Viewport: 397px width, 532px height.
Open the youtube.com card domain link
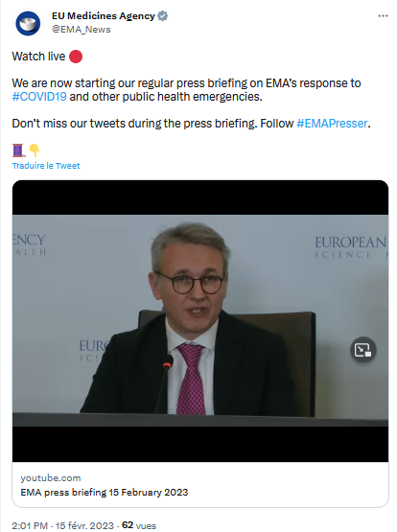coord(51,478)
